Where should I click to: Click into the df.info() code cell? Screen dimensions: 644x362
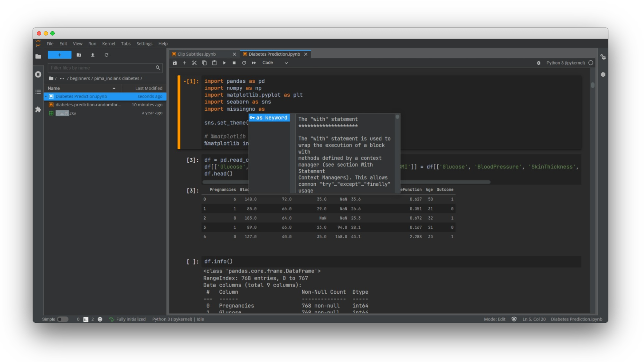391,261
